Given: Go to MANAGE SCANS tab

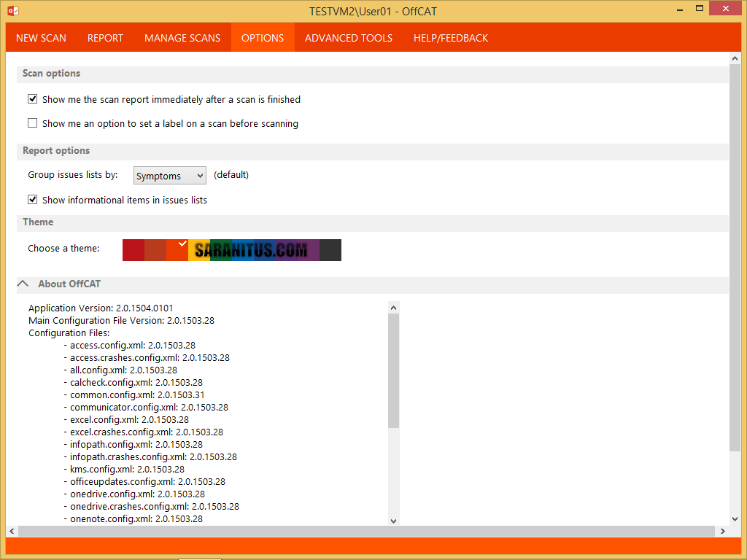Looking at the screenshot, I should [x=182, y=38].
